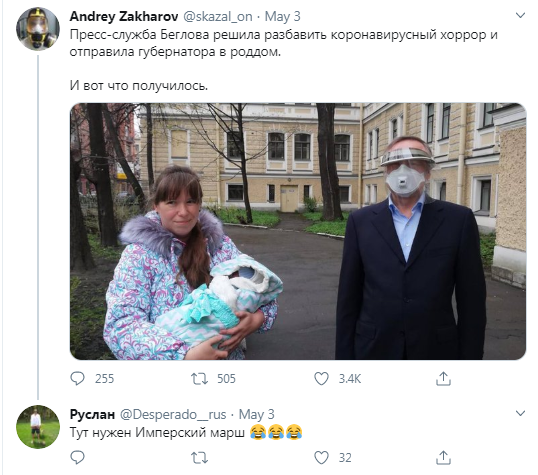
Task: Retweet Andrey Zakharov's tweet
Action: (x=199, y=379)
